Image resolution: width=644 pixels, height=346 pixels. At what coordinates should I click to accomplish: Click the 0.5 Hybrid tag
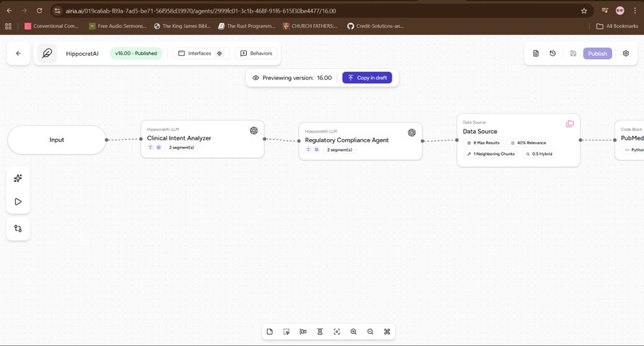coord(539,154)
